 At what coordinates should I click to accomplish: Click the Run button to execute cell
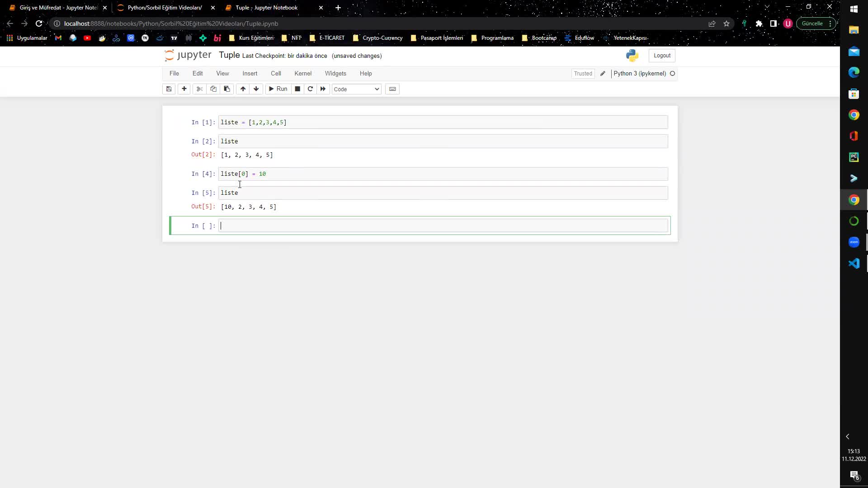(278, 89)
